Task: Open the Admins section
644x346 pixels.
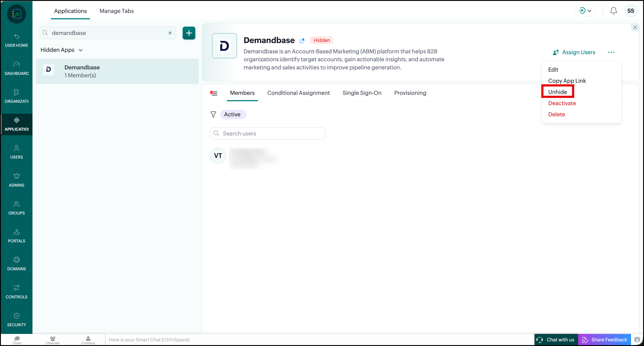Action: pyautogui.click(x=16, y=180)
